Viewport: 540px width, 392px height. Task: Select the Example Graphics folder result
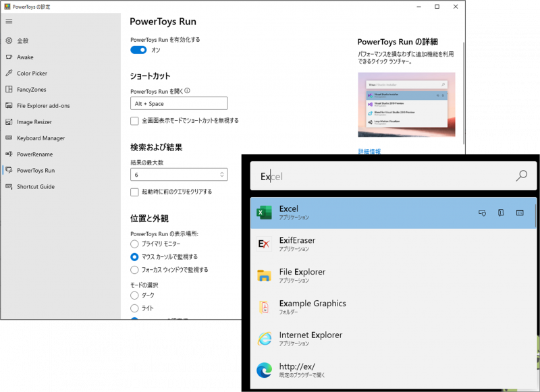[394, 307]
